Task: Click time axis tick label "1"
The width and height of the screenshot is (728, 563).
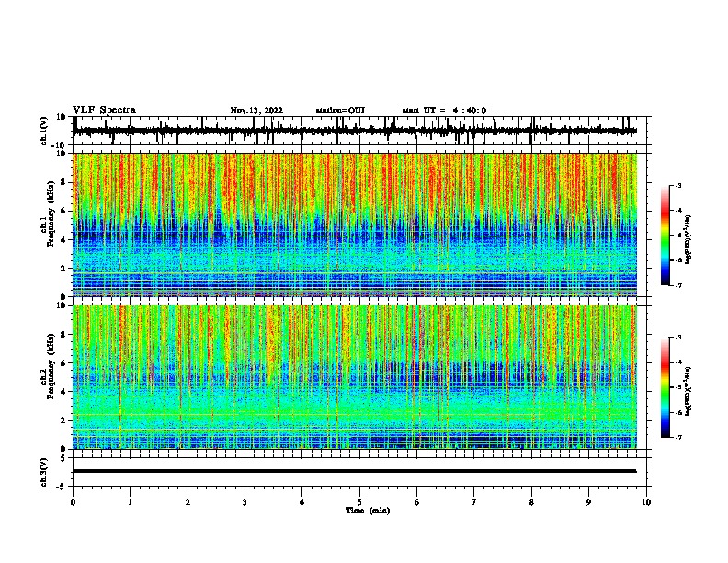Action: (x=130, y=502)
